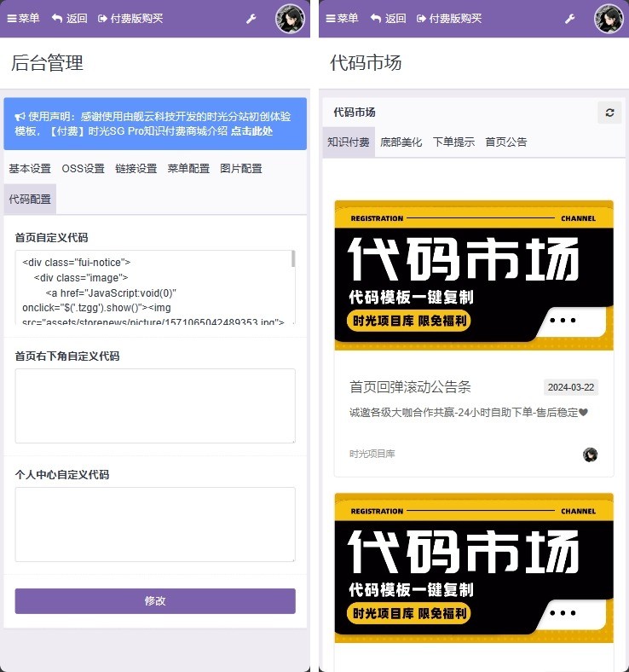The height and width of the screenshot is (672, 629).
Task: Refresh the 代码市场 panel with the reload icon
Action: click(609, 113)
